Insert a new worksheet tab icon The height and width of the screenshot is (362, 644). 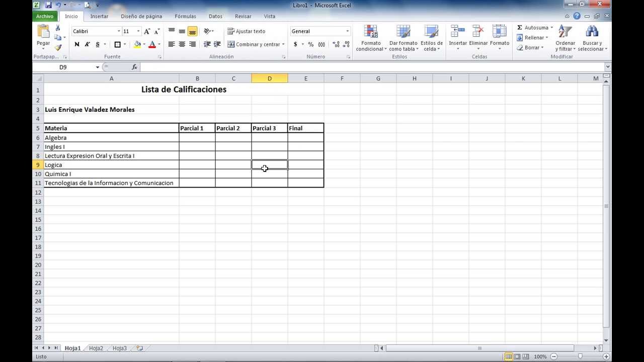139,348
